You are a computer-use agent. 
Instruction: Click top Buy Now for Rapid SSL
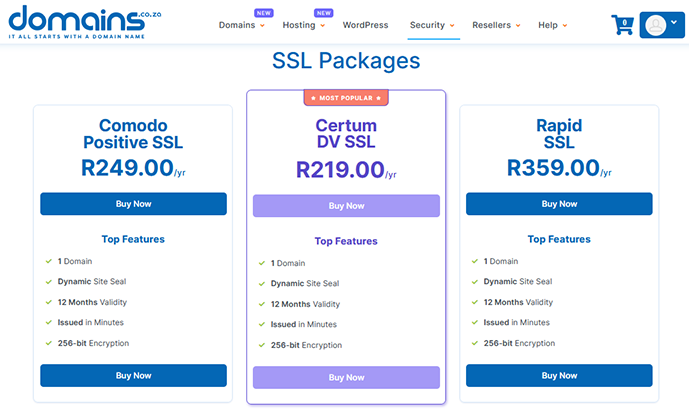pyautogui.click(x=559, y=204)
